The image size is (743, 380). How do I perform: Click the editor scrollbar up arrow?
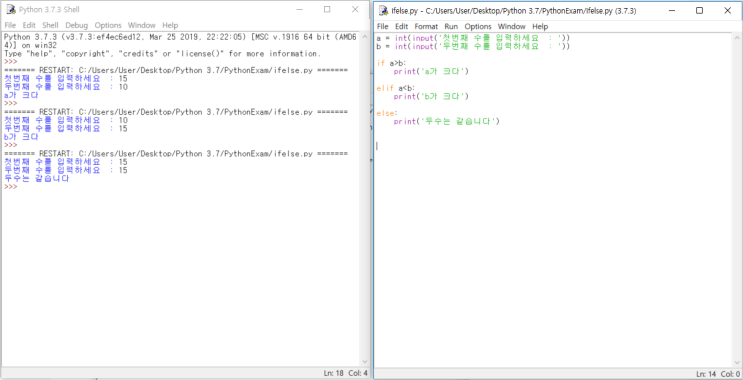coord(737,37)
